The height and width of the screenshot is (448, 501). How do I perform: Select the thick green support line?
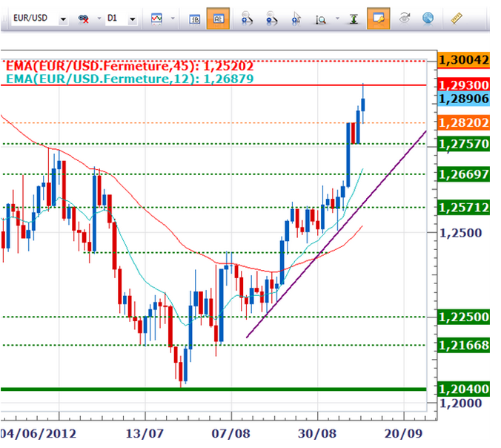click(x=213, y=389)
